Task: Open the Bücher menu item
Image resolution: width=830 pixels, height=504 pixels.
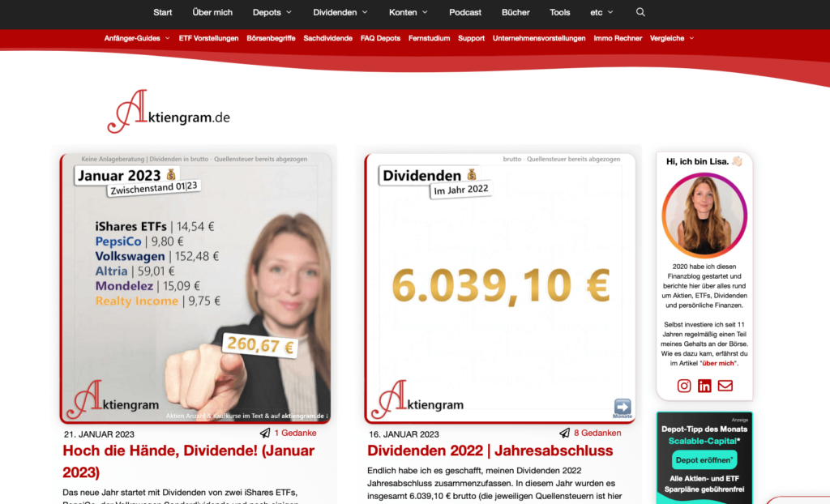Action: (x=516, y=12)
